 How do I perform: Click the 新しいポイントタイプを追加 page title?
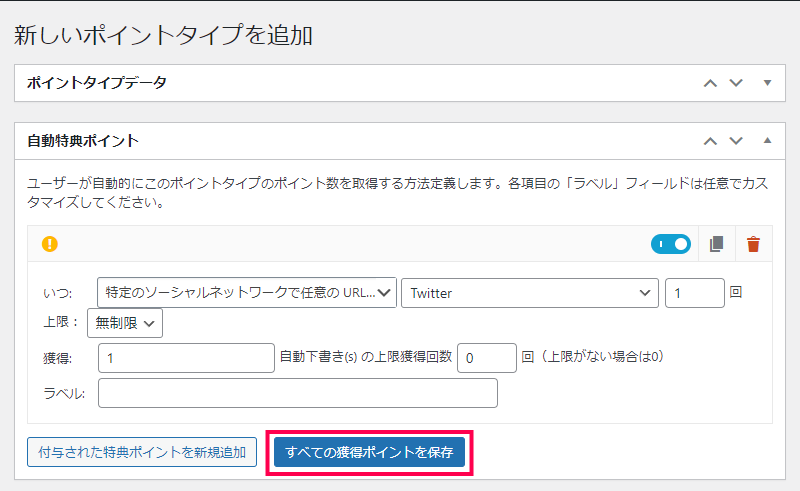pos(163,36)
